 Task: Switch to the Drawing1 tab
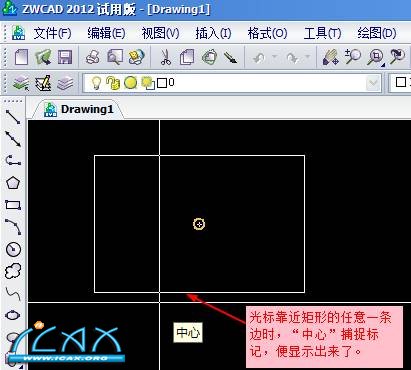(79, 109)
